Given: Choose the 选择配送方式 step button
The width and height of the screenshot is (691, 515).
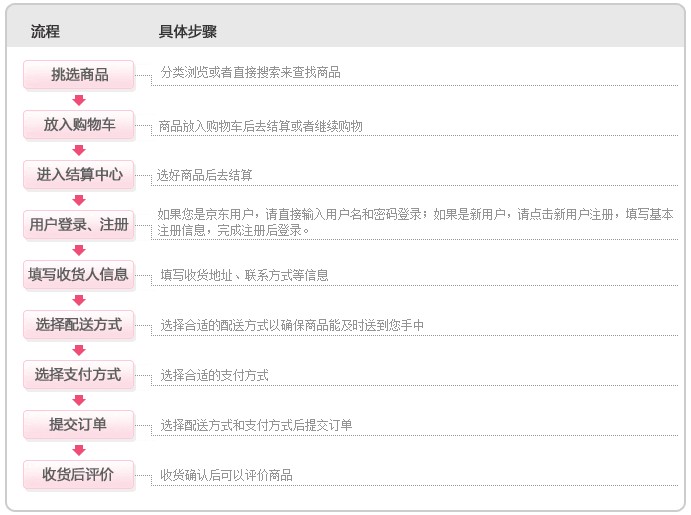Looking at the screenshot, I should [x=79, y=325].
